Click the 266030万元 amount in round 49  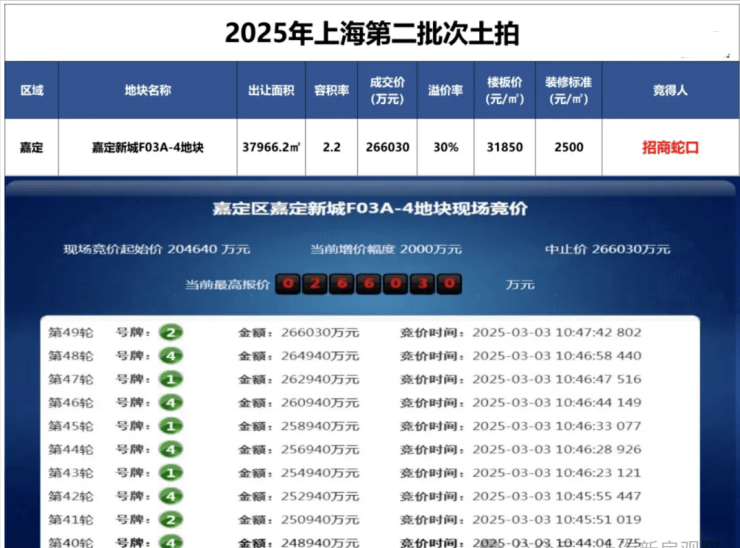[298, 332]
